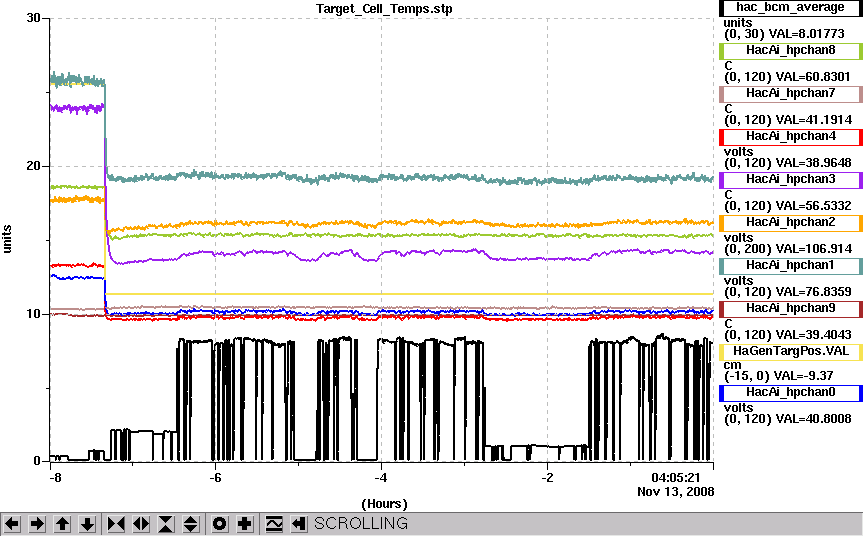Pan the plot upward with the up arrow
This screenshot has height=536, width=863.
click(62, 523)
